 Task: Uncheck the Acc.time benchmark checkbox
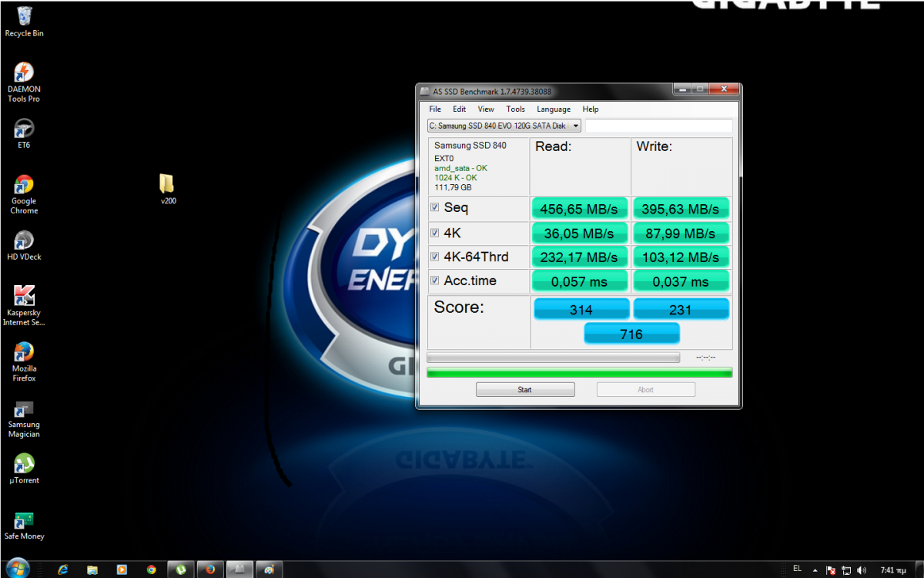pyautogui.click(x=435, y=281)
